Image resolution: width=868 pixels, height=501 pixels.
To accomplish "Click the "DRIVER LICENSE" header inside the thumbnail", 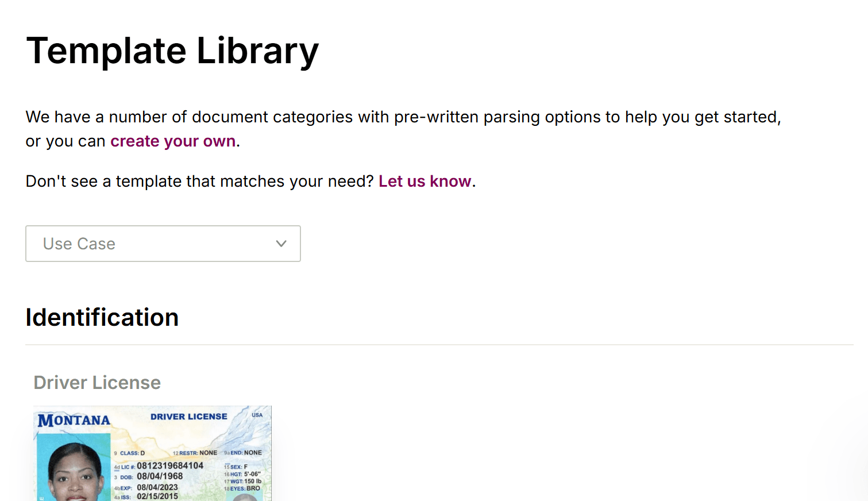I will pyautogui.click(x=190, y=416).
